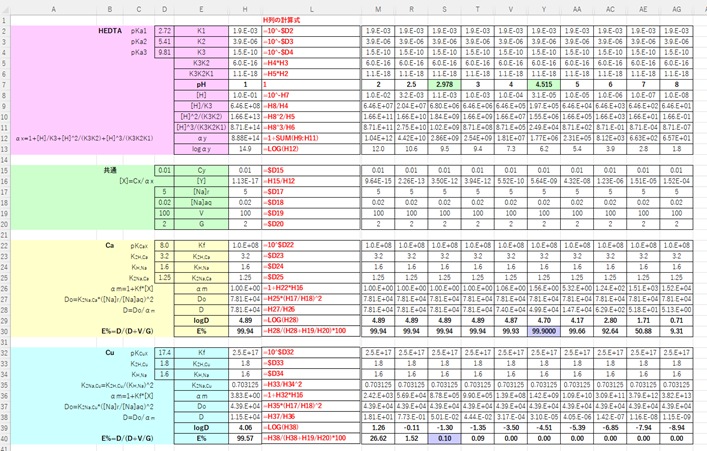Click the 'K3K2K1' label cell
Viewport: 707px width, 451px height.
tap(201, 74)
